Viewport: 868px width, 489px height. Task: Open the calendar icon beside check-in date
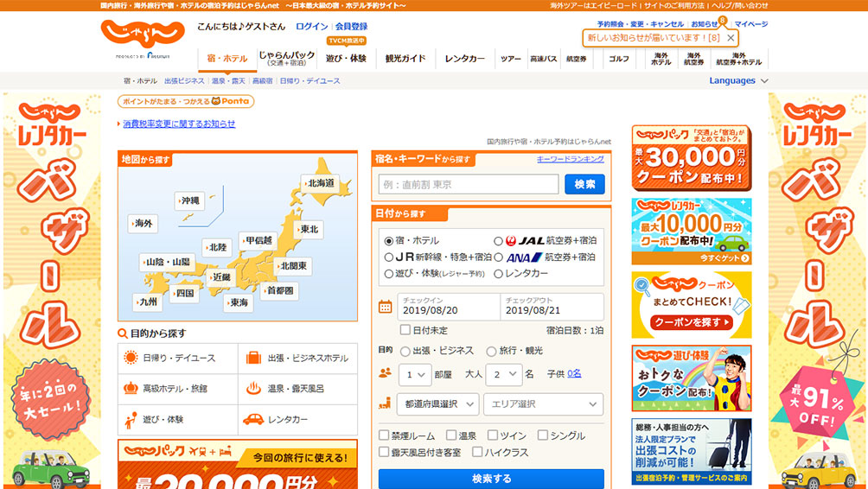(x=386, y=307)
